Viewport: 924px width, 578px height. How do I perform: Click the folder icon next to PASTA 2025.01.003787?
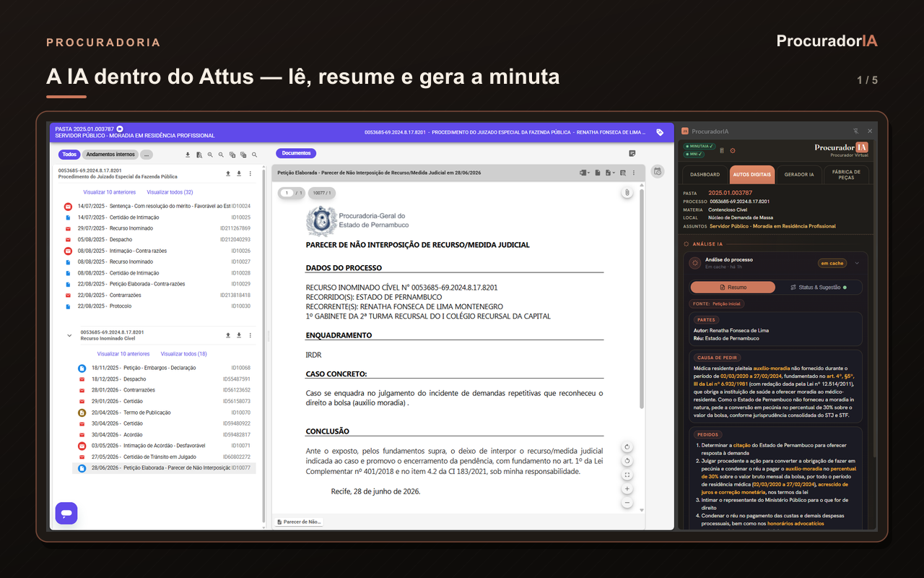pyautogui.click(x=120, y=129)
